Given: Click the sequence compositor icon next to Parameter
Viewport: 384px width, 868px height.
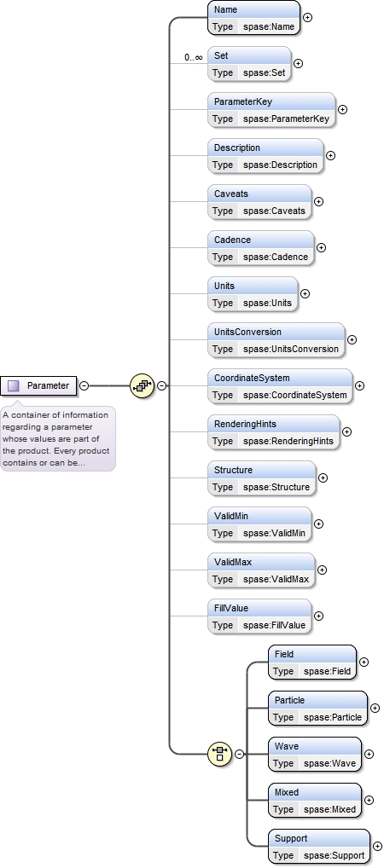Looking at the screenshot, I should (142, 385).
